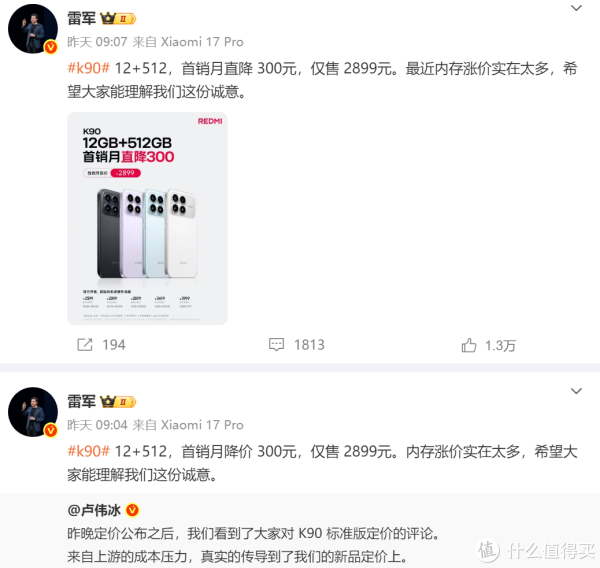
Task: Expand the first post's options chevron
Action: [x=576, y=8]
